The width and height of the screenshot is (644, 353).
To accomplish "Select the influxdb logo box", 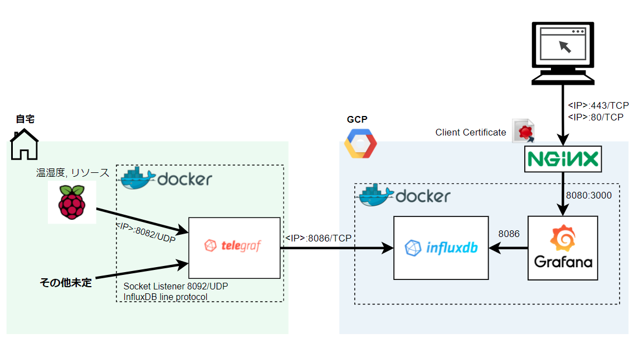I will (x=441, y=248).
